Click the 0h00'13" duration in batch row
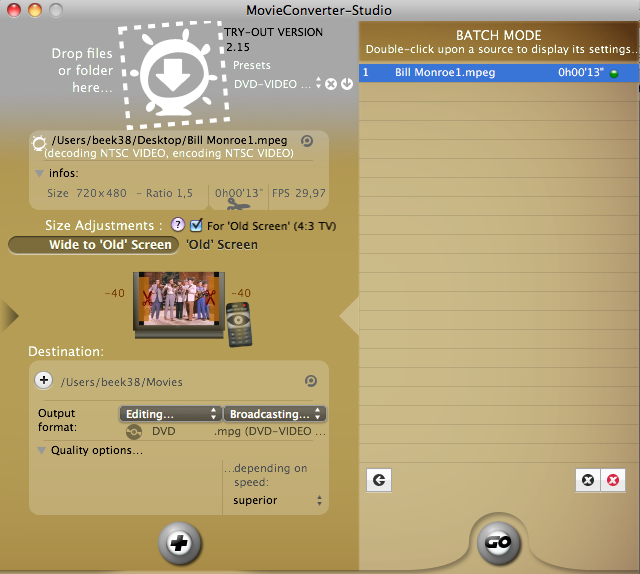 (x=580, y=73)
